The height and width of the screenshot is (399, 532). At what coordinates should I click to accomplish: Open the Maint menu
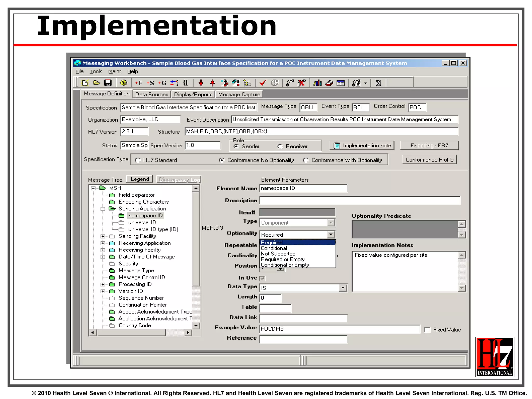click(115, 71)
